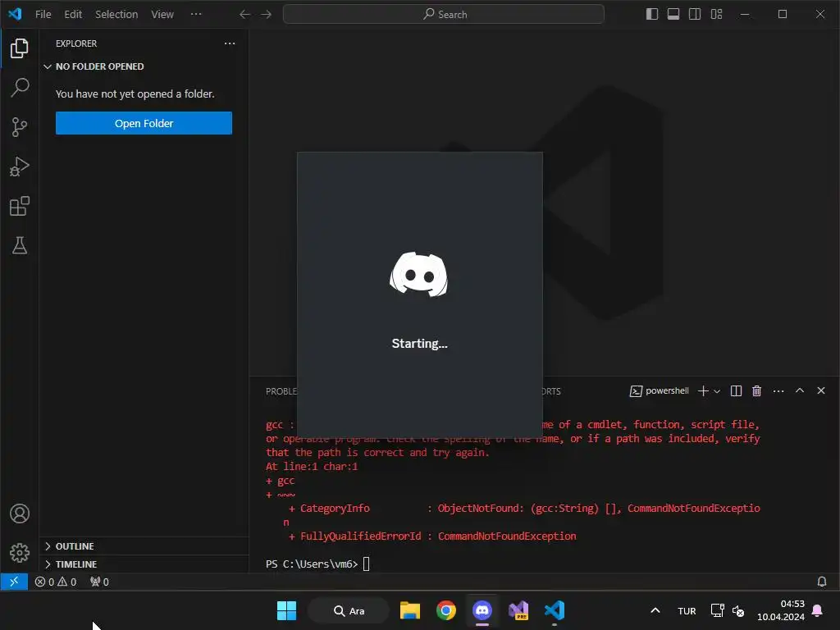The height and width of the screenshot is (630, 840).
Task: Click the EXPLORER title text
Action: 76,43
